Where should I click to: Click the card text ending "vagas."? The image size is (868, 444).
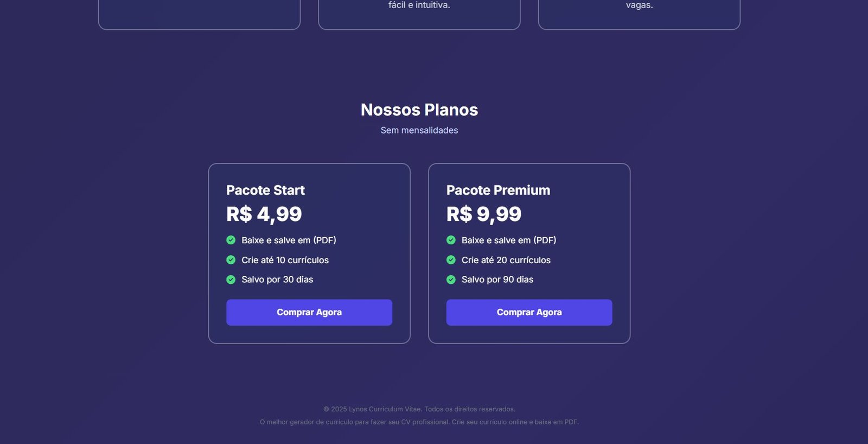click(639, 5)
